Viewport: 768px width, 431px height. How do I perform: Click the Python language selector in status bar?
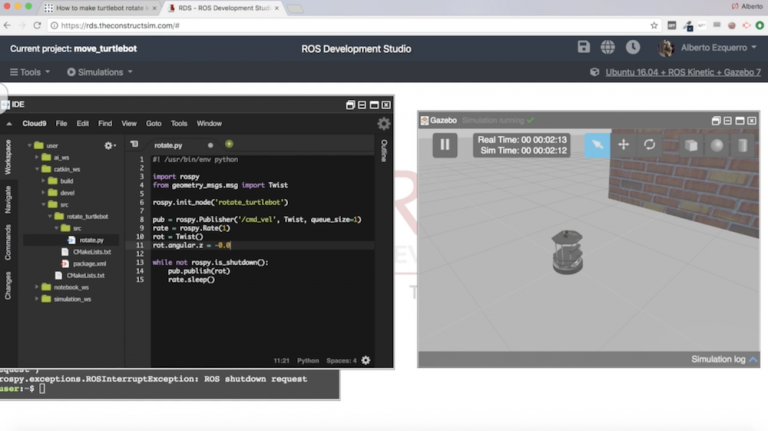point(308,360)
